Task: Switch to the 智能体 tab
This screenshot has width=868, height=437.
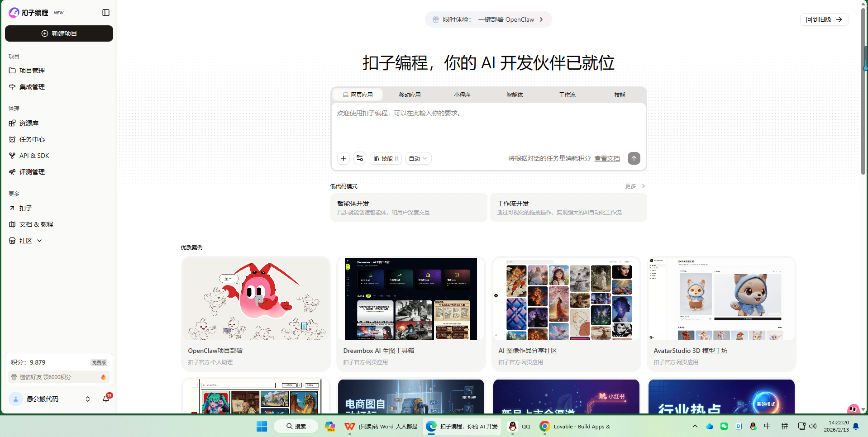Action: pos(515,95)
